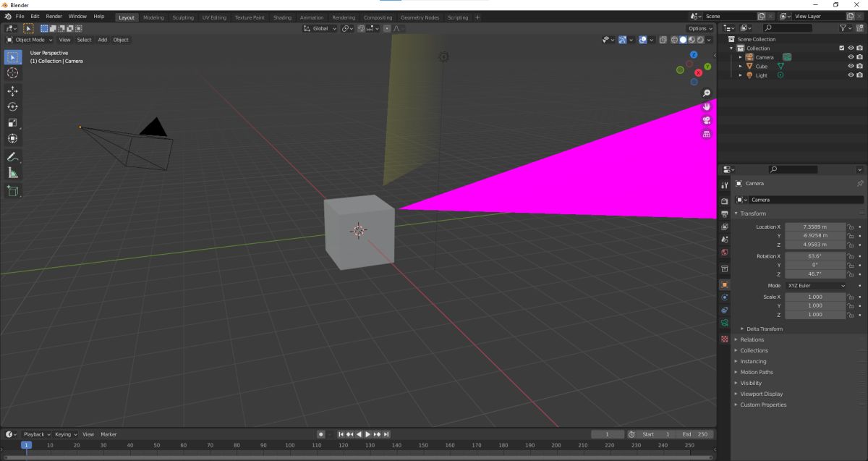Open the rotation Mode XYZ Euler dropdown
The height and width of the screenshot is (461, 868).
click(x=815, y=286)
